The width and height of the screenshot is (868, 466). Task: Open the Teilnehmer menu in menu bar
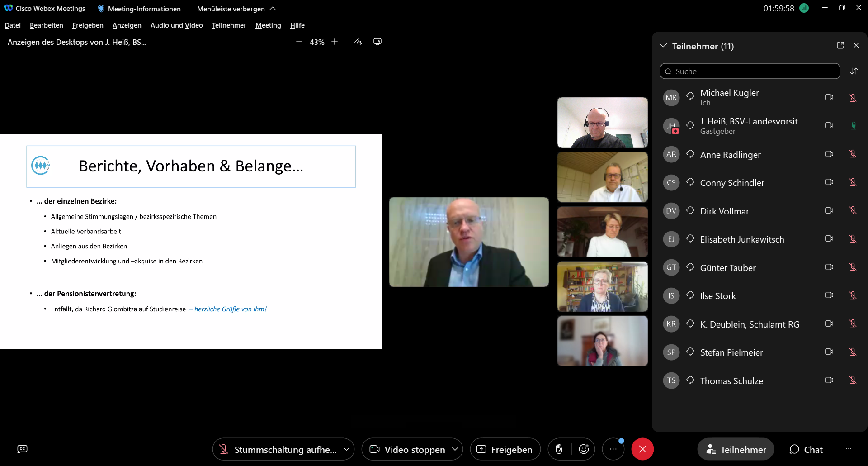229,25
